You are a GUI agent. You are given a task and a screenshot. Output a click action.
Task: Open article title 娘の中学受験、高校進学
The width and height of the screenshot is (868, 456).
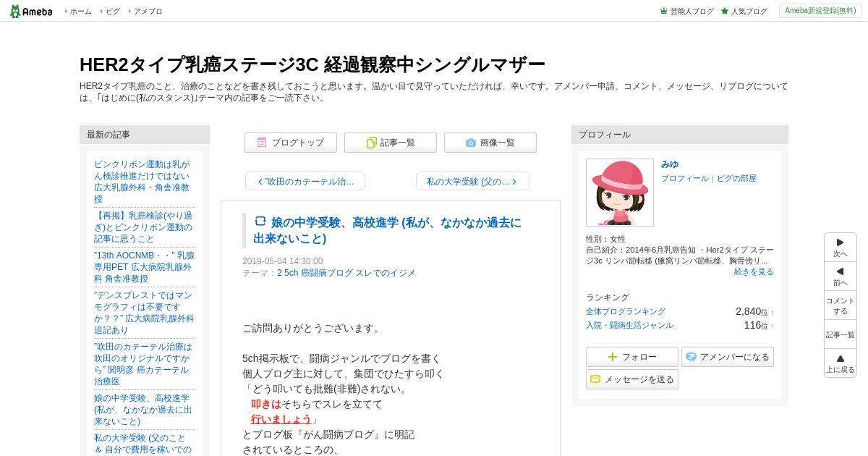pyautogui.click(x=387, y=230)
